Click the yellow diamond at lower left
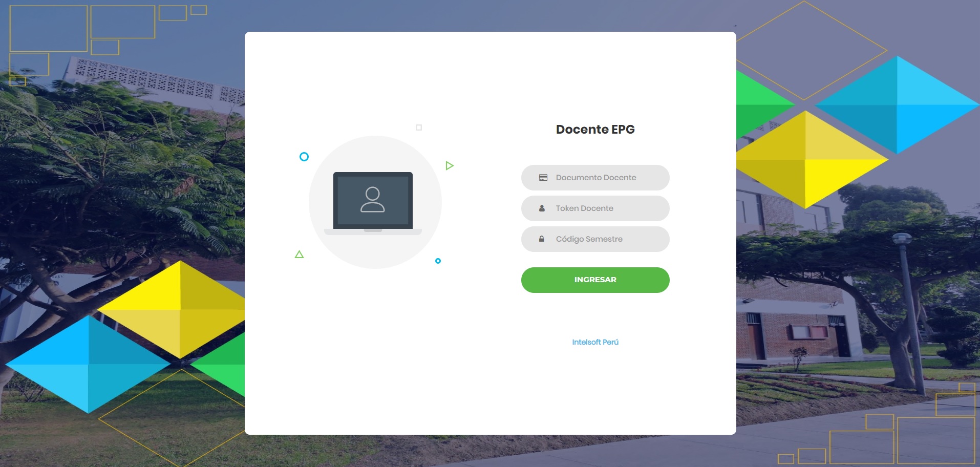 177,309
